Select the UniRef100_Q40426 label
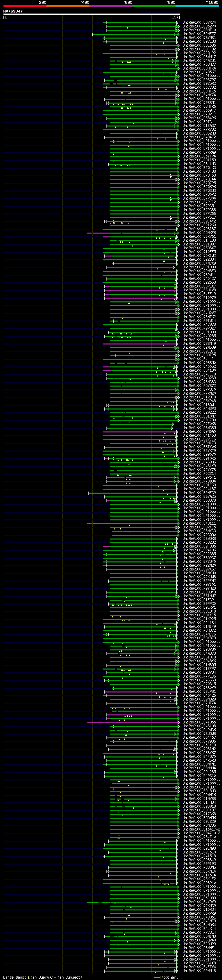Image resolution: width=222 pixels, height=980 pixels. click(199, 696)
